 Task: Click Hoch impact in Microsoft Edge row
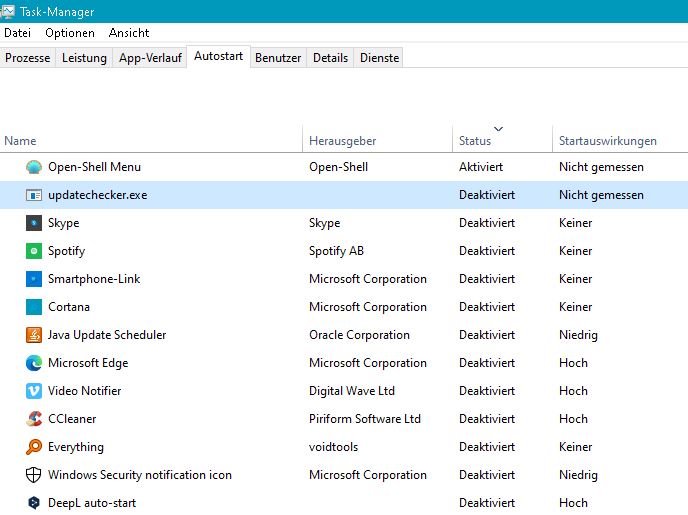[x=573, y=363]
